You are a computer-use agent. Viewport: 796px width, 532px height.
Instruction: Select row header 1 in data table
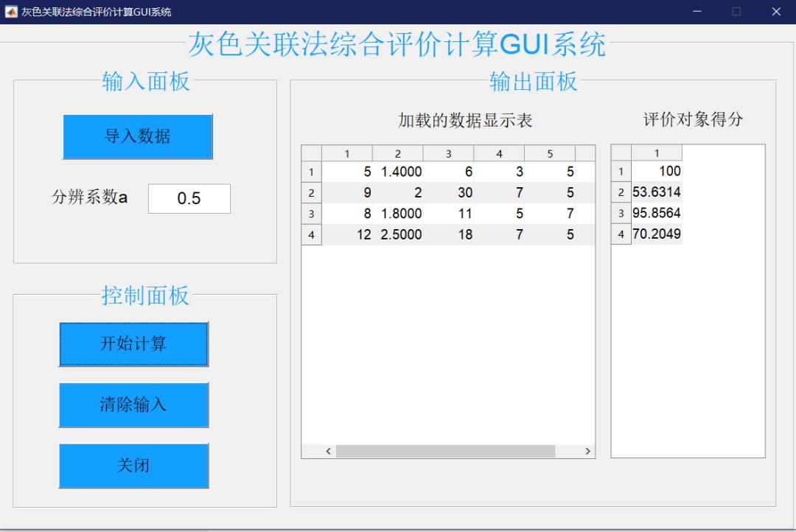(x=311, y=172)
